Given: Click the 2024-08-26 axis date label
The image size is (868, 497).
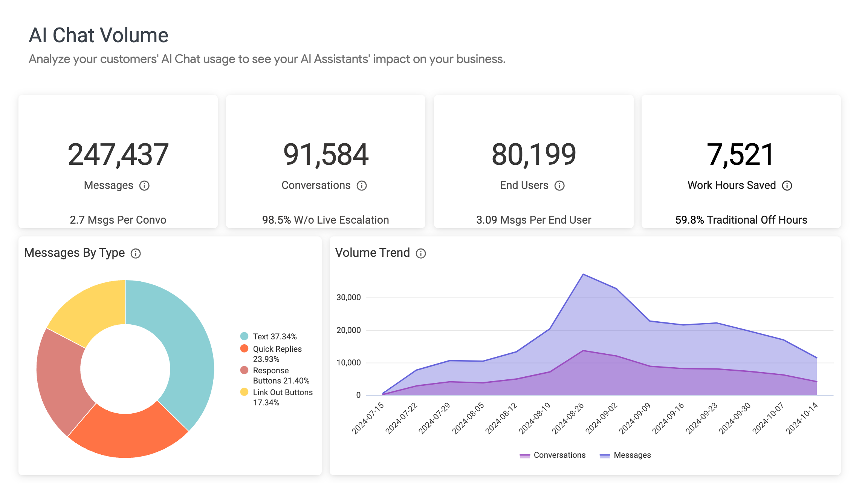Looking at the screenshot, I should (568, 418).
